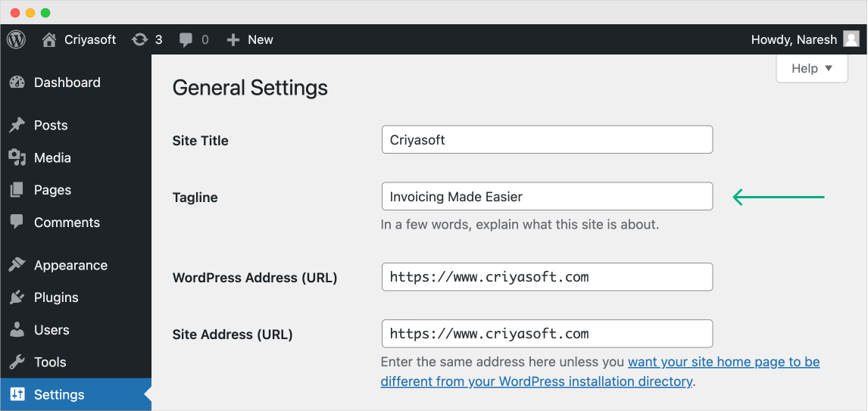The image size is (868, 411).
Task: Open Comments in the sidebar menu
Action: [x=76, y=223]
